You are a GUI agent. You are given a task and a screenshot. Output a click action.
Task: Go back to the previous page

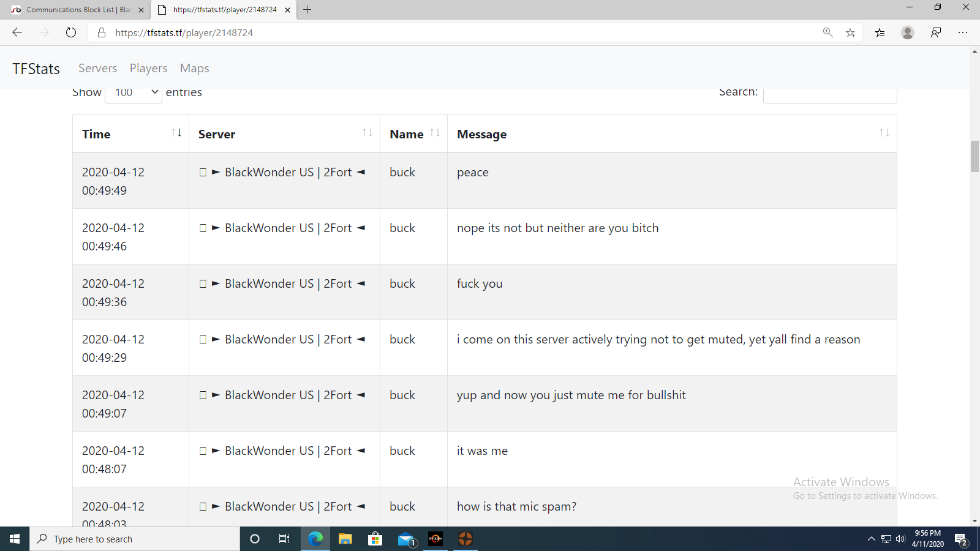[x=17, y=32]
